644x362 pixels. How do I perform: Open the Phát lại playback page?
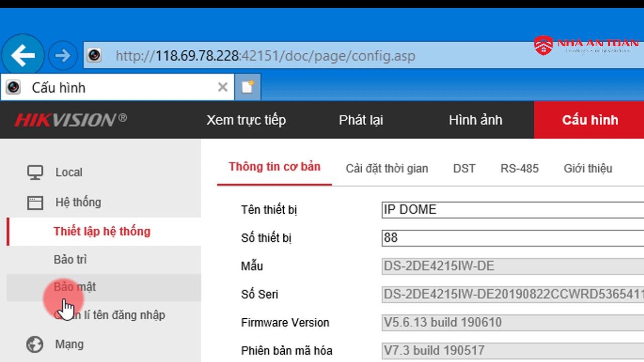(x=361, y=120)
